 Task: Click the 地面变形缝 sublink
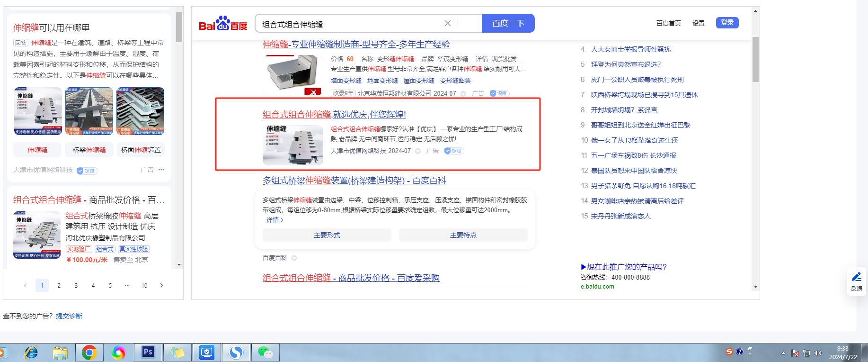pos(382,81)
